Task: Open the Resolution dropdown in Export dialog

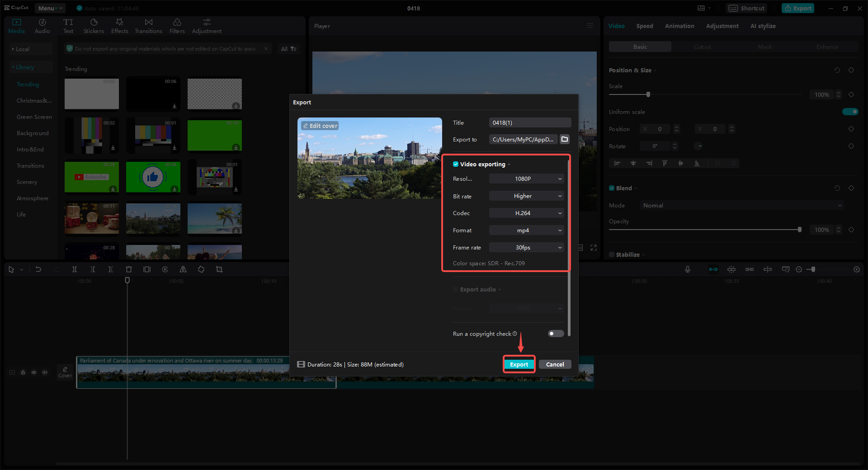Action: [x=526, y=179]
